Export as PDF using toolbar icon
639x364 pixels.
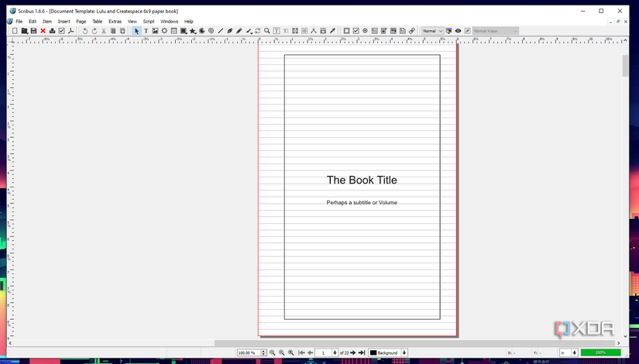pos(71,31)
